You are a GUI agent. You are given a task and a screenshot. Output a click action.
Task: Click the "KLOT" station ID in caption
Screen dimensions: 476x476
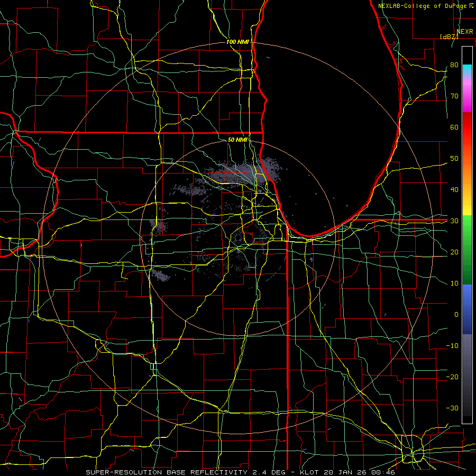point(309,472)
